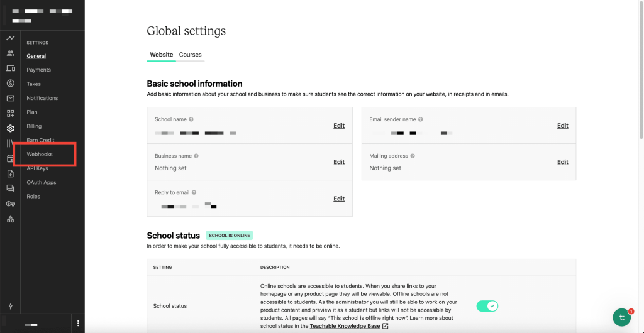
Task: Open the Users icon in sidebar
Action: 10,53
